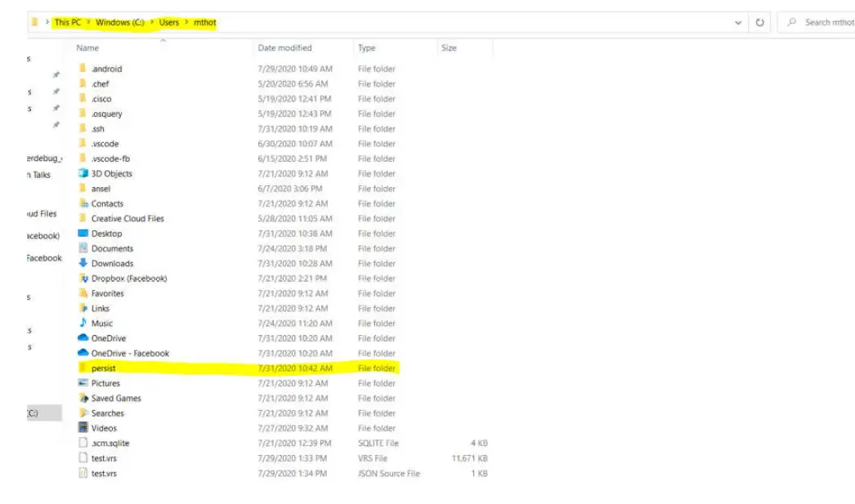Select the OneDrive - Facebook cloud icon
Viewport: 855px width, 504px height.
click(x=83, y=353)
